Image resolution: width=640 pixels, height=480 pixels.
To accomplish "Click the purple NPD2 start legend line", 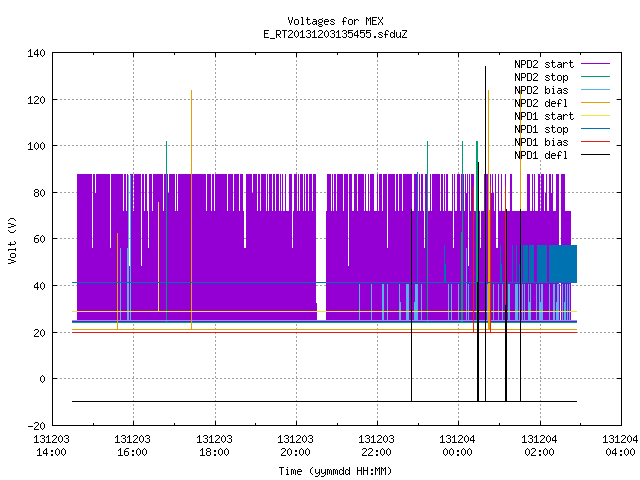I will 596,64.
